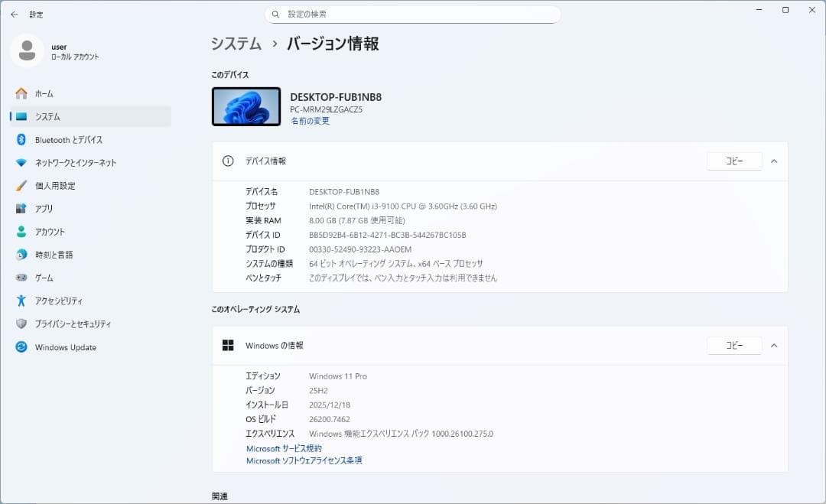Open Bluetooth とデバイス settings

69,139
